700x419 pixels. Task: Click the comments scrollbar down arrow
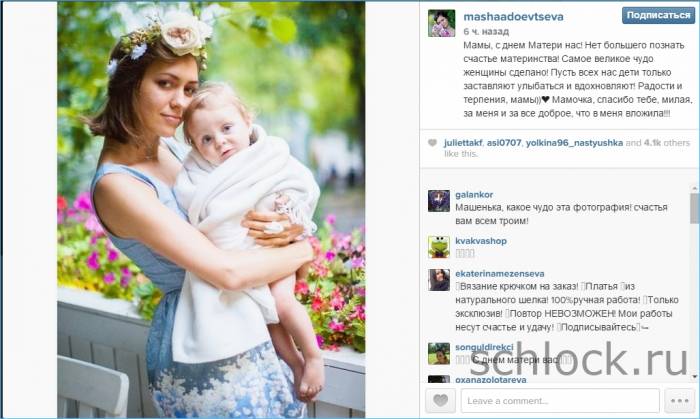click(694, 378)
